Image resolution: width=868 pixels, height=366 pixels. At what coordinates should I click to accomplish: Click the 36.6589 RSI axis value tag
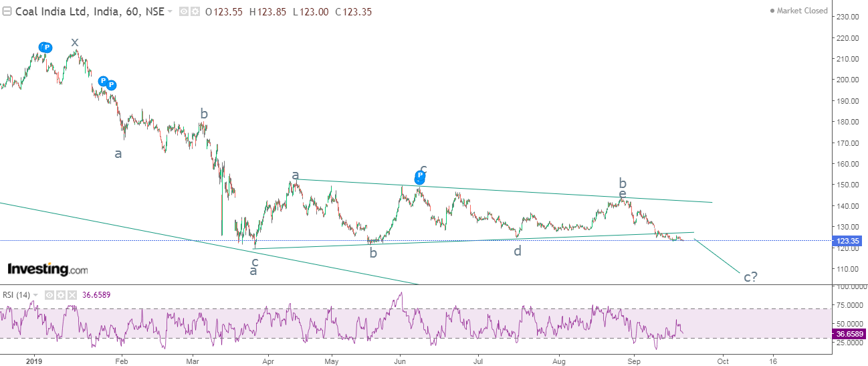point(848,333)
